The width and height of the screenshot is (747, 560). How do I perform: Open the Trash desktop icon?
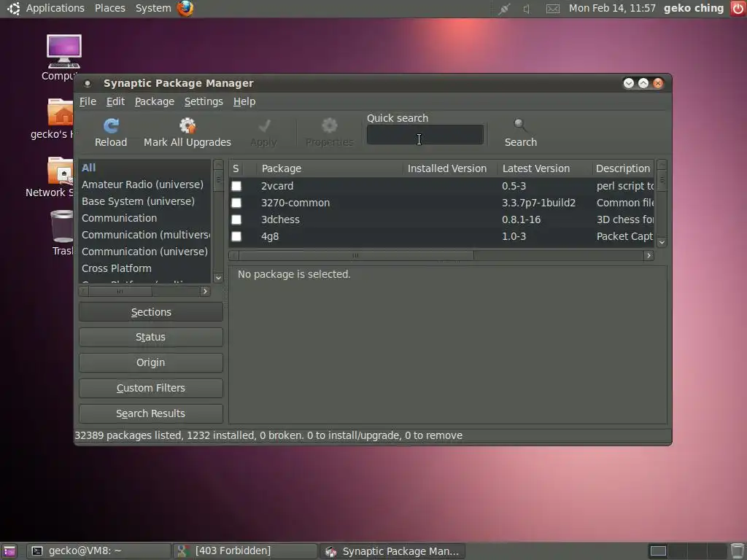point(62,227)
